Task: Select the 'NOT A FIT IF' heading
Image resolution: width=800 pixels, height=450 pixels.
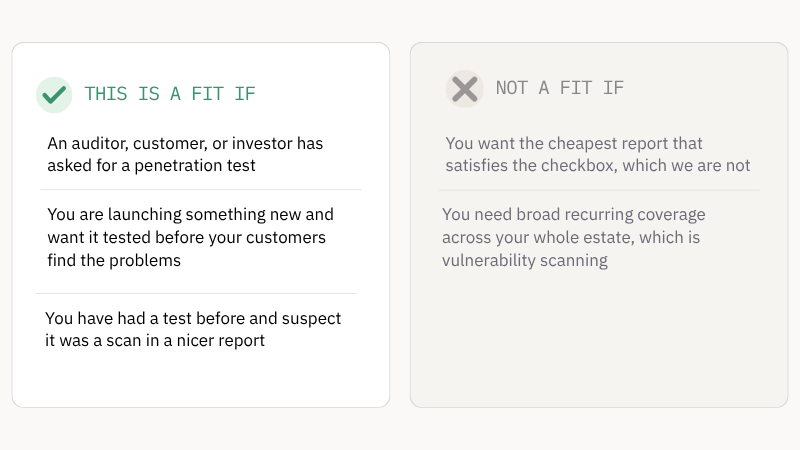Action: tap(560, 88)
